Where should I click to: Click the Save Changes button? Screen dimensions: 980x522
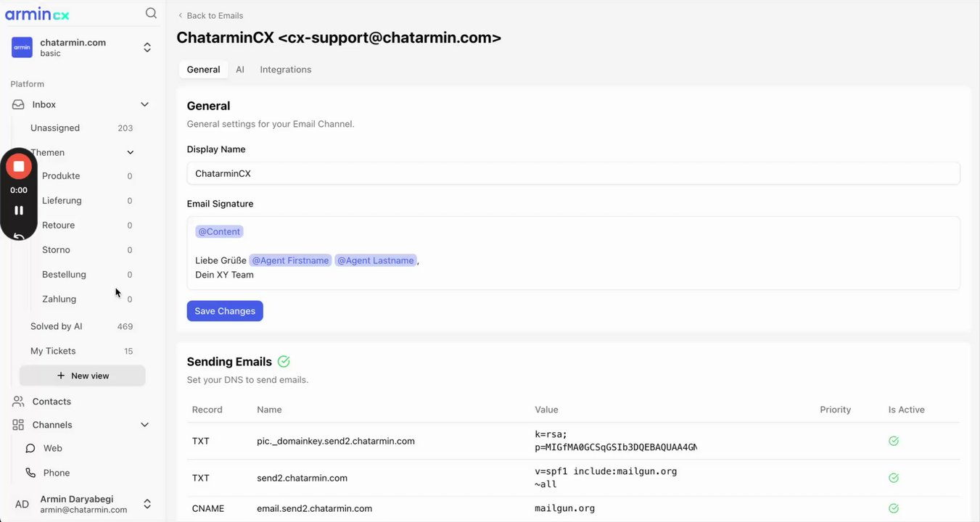pos(225,311)
